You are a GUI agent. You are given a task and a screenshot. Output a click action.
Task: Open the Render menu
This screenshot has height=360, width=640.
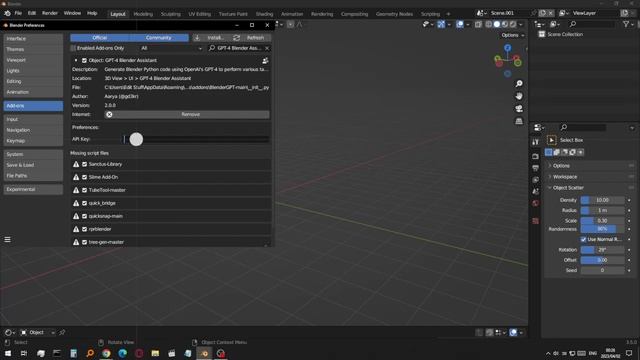[x=50, y=13]
